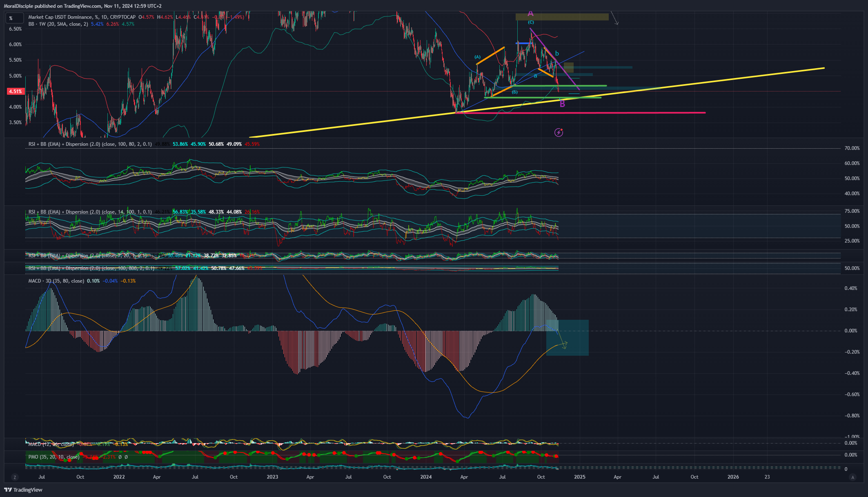Click the A auto-scale icon bottom-right

coord(852,477)
